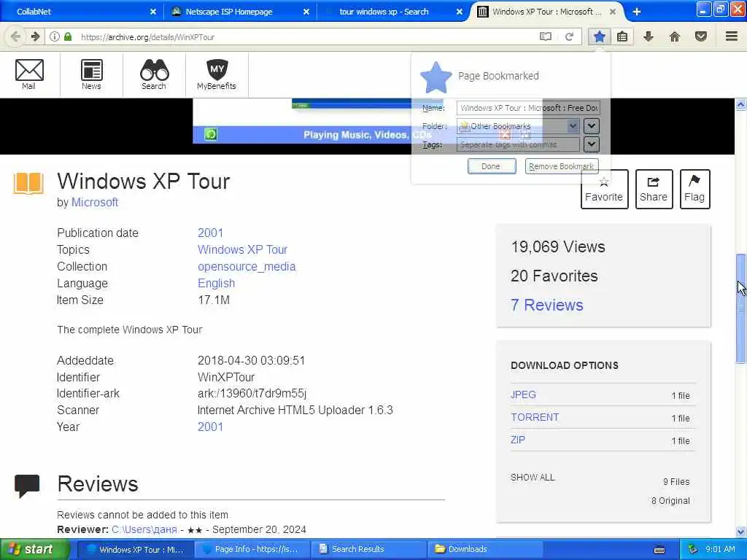Expand the folder tree chevron

[591, 126]
